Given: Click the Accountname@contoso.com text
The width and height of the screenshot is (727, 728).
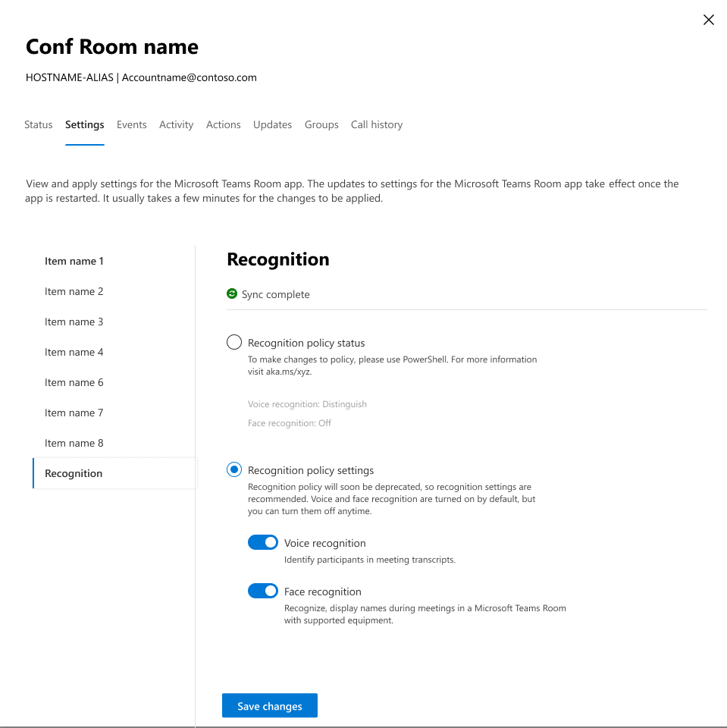Looking at the screenshot, I should pyautogui.click(x=190, y=77).
